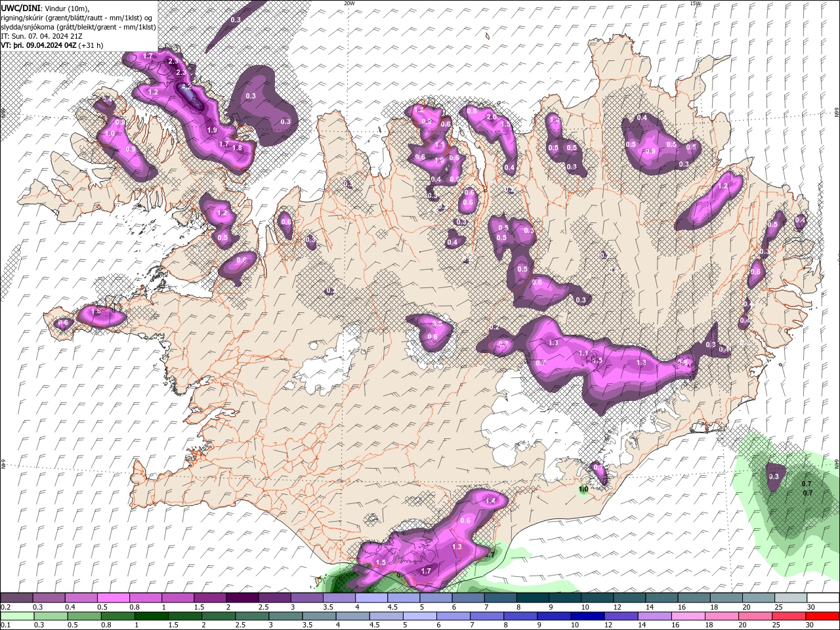Click the '0.3' value in offshore southeast purple patch
This screenshot has height=630, width=840.
pyautogui.click(x=774, y=477)
